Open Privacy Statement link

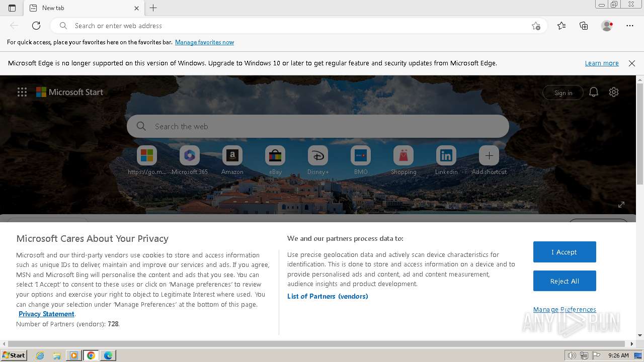coord(46,314)
